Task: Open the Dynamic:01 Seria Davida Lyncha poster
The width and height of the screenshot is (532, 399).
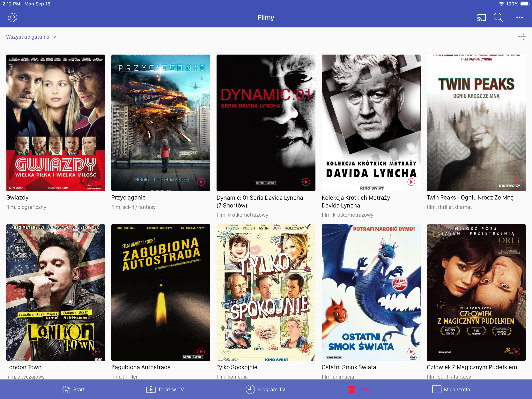Action: point(266,123)
